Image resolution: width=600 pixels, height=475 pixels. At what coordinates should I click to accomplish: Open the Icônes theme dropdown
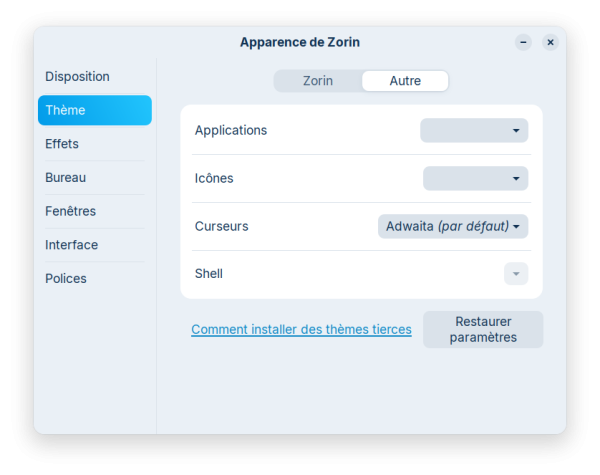tap(475, 178)
